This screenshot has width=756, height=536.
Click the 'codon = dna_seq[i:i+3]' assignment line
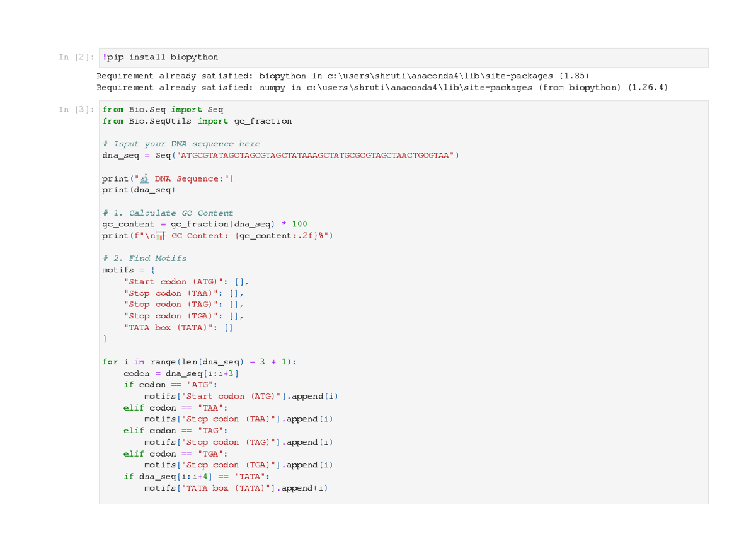point(181,373)
